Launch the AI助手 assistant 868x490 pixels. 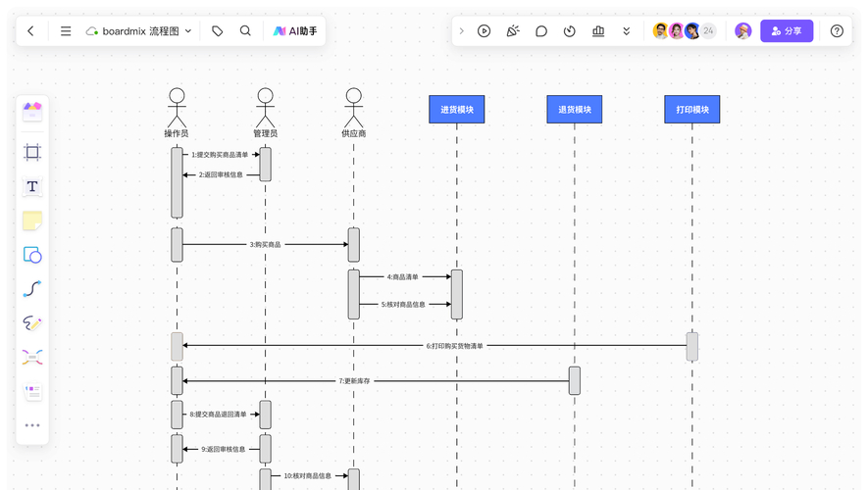(295, 31)
